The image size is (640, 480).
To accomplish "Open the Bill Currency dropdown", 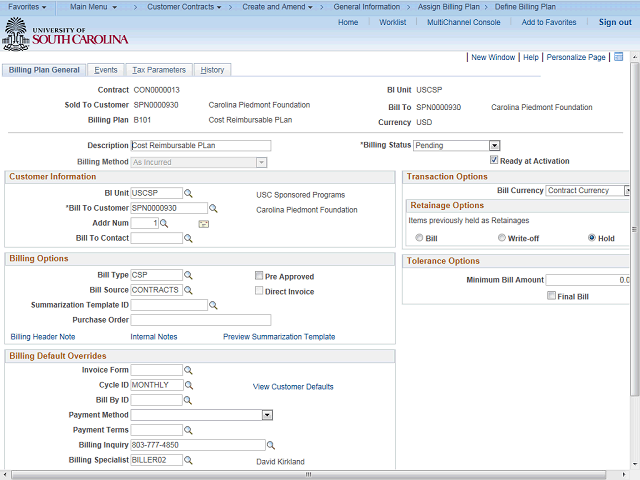I will [627, 191].
